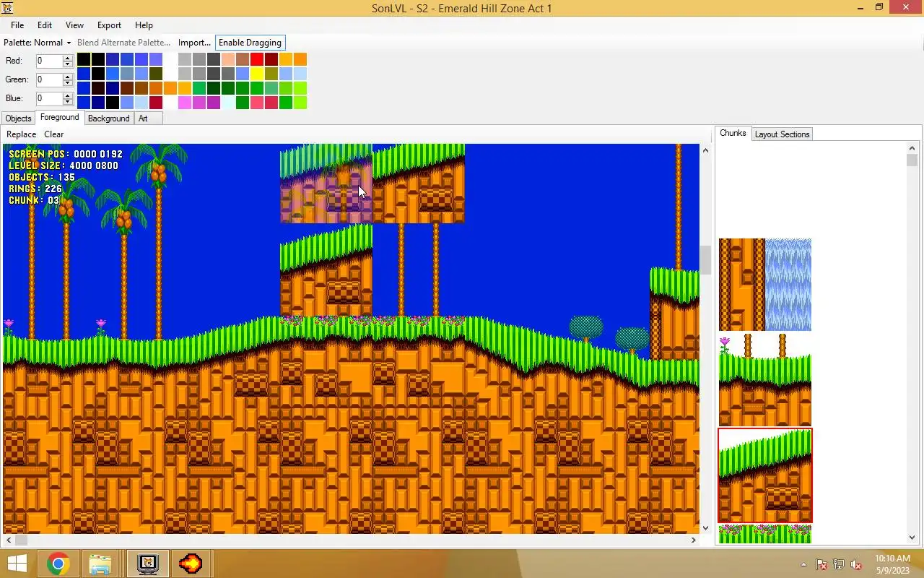Switch to the Objects tab

18,118
